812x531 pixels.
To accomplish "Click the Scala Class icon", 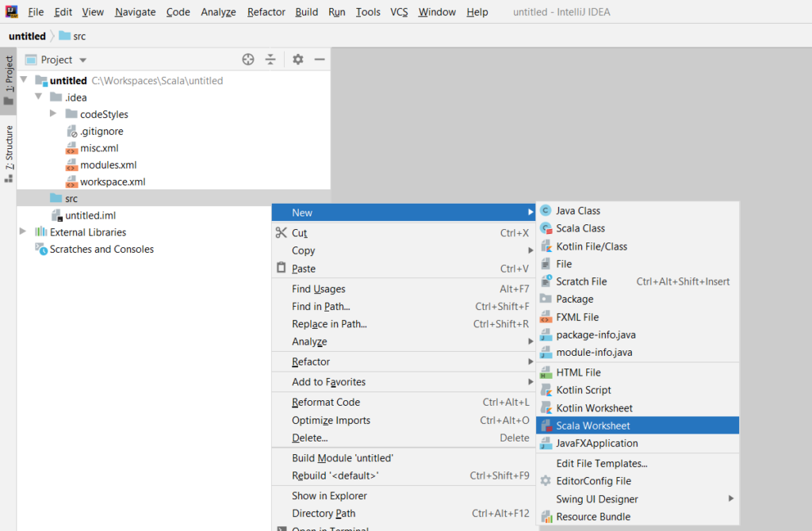I will [x=546, y=228].
